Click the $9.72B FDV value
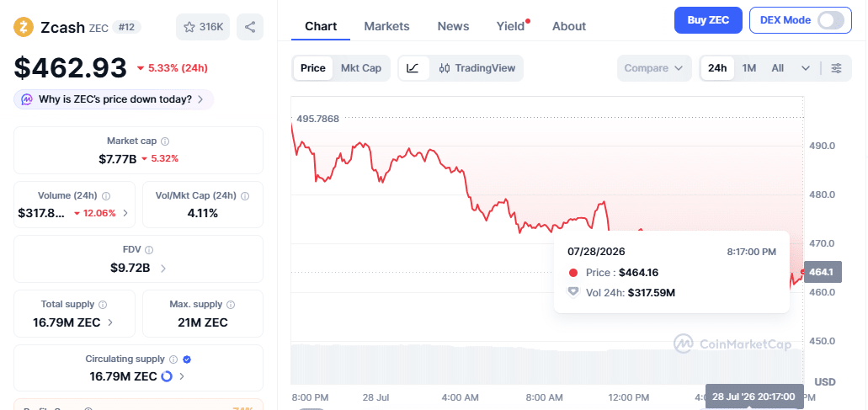 tap(130, 268)
